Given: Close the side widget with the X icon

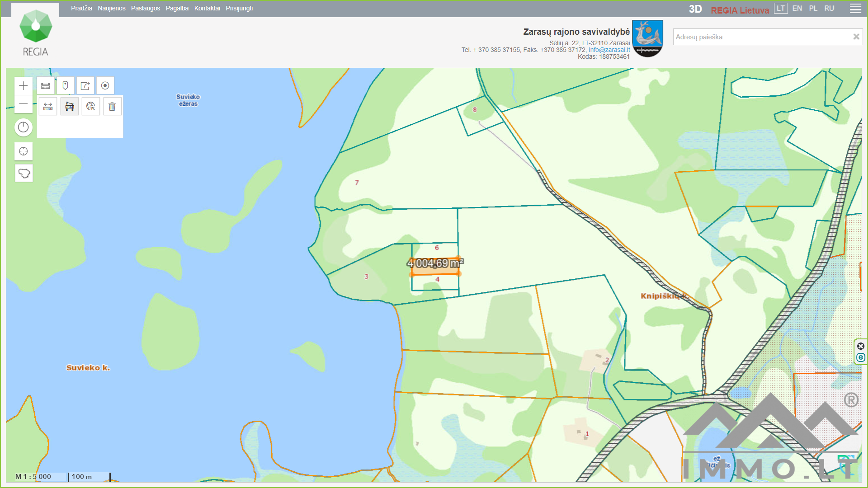Looking at the screenshot, I should (x=861, y=346).
